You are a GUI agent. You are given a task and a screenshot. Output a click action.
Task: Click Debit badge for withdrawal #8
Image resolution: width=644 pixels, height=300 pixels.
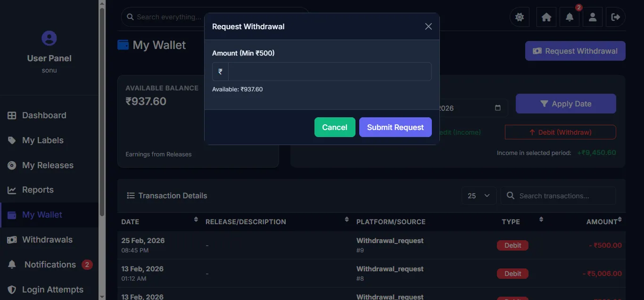coord(512,274)
